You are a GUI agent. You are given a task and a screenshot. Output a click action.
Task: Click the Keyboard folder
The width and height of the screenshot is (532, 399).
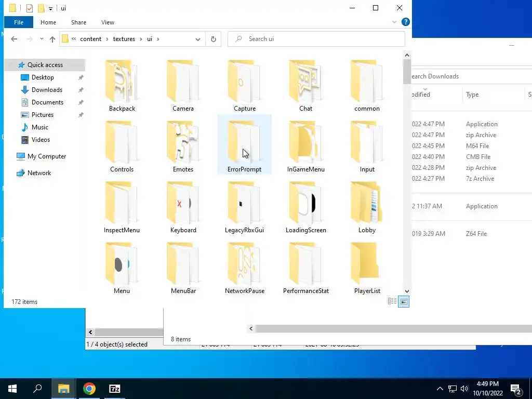(x=183, y=208)
